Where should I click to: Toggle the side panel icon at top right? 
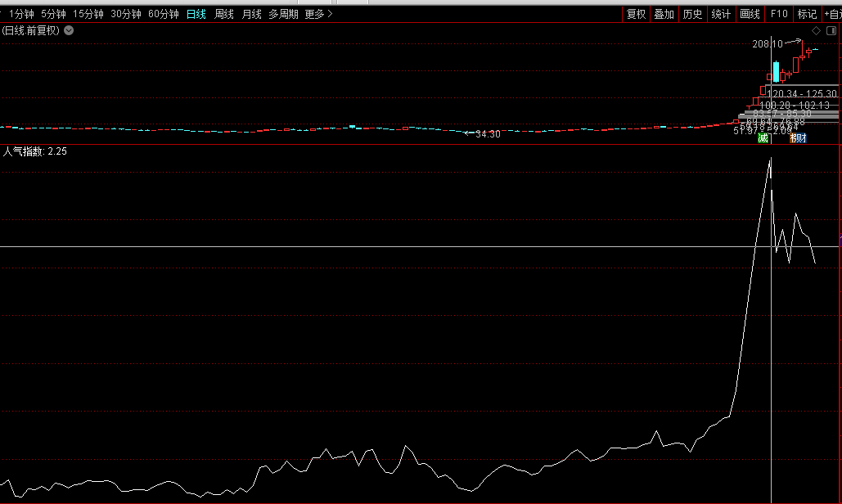click(830, 30)
